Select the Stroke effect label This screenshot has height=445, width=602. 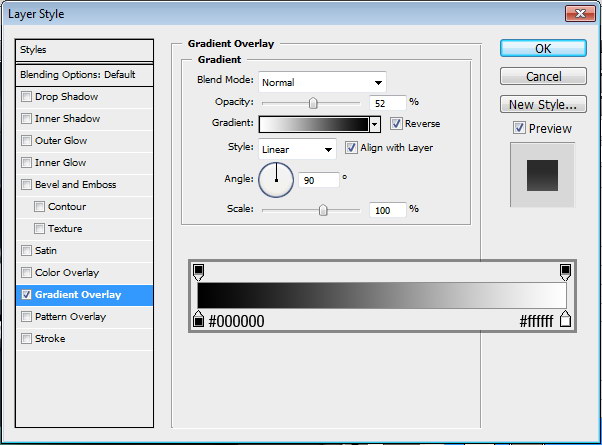(x=50, y=338)
